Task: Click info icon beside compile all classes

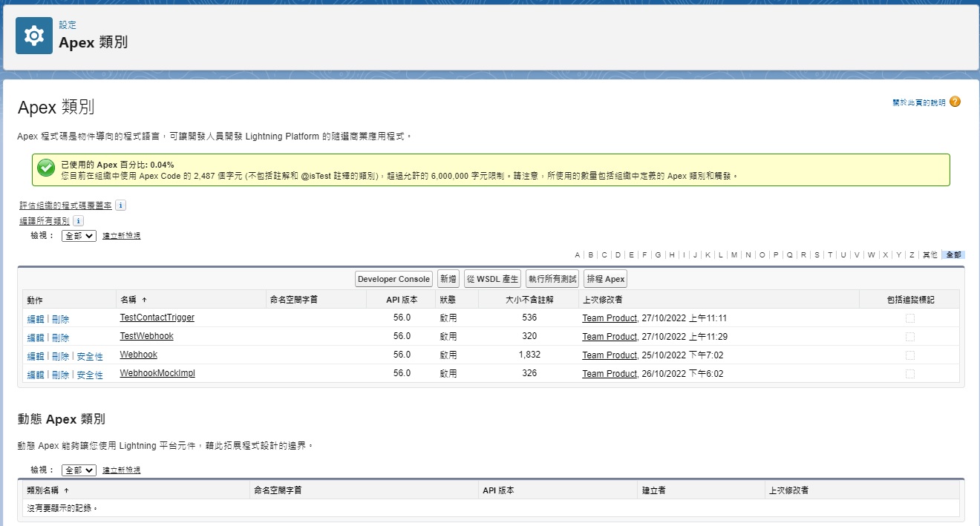Action: (79, 221)
